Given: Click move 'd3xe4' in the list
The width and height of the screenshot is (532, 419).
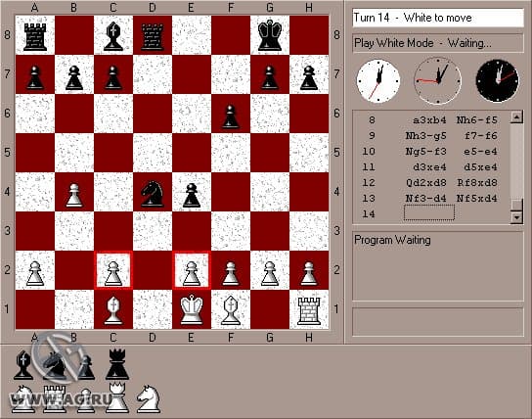Looking at the screenshot, I should point(429,167).
